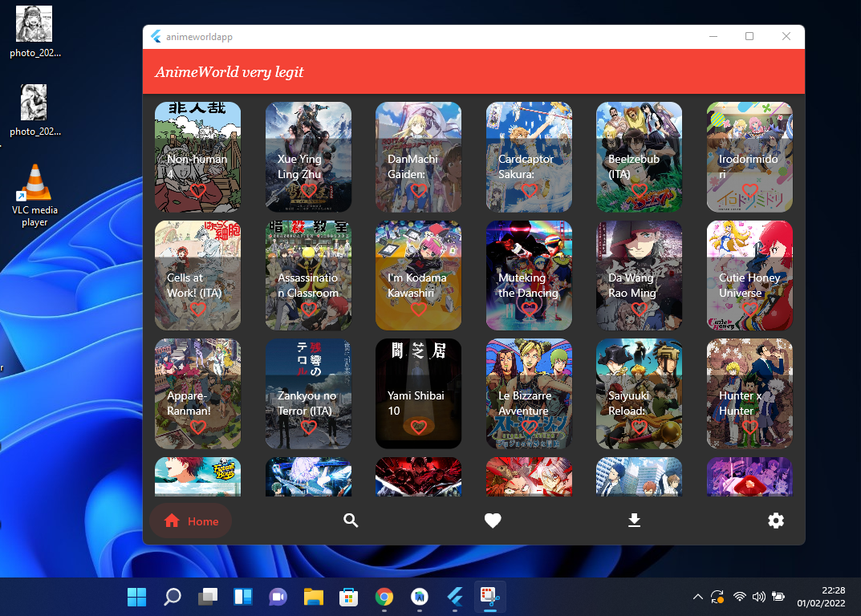Image resolution: width=861 pixels, height=616 pixels.
Task: Open the Search tab
Action: pyautogui.click(x=351, y=521)
